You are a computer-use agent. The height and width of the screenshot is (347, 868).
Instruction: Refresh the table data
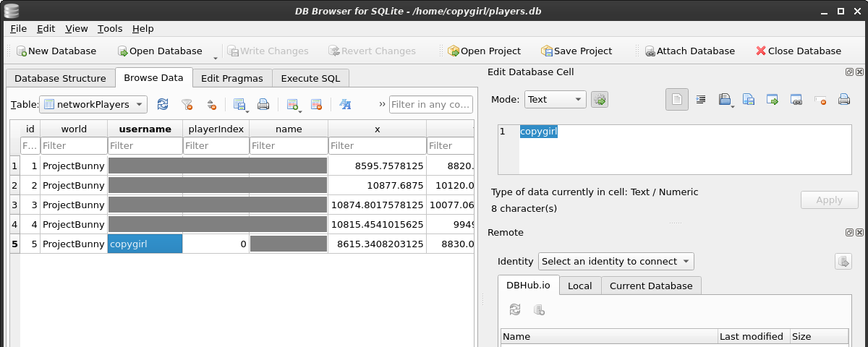[163, 104]
